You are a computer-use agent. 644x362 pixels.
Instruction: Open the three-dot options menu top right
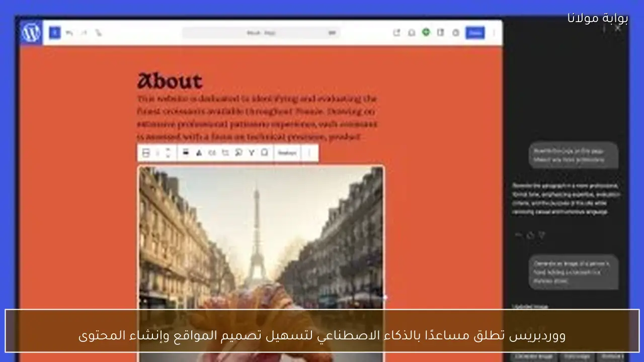pos(493,33)
